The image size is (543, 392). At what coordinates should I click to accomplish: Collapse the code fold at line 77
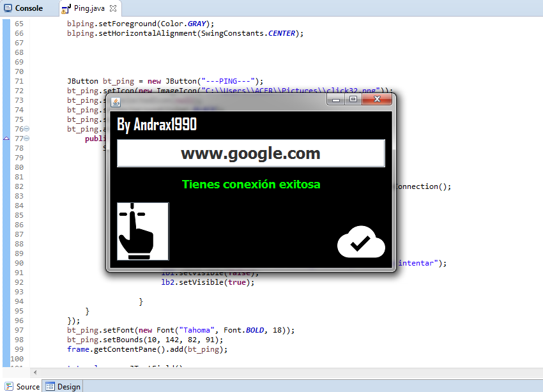27,139
